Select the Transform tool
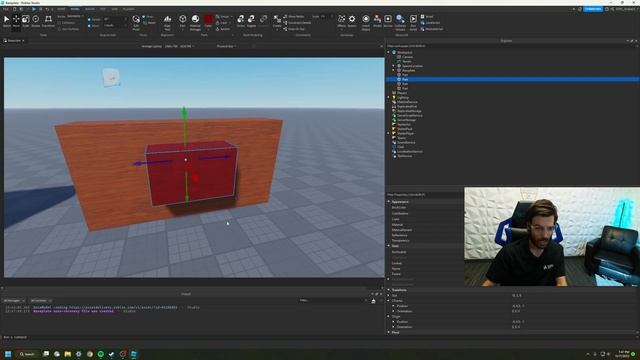Image resolution: width=640 pixels, height=360 pixels. tap(48, 21)
